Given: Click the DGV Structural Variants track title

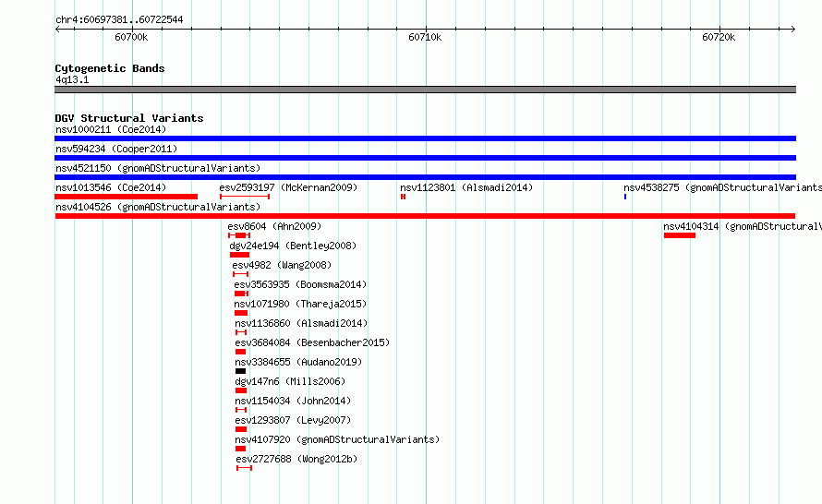Looking at the screenshot, I should [129, 118].
